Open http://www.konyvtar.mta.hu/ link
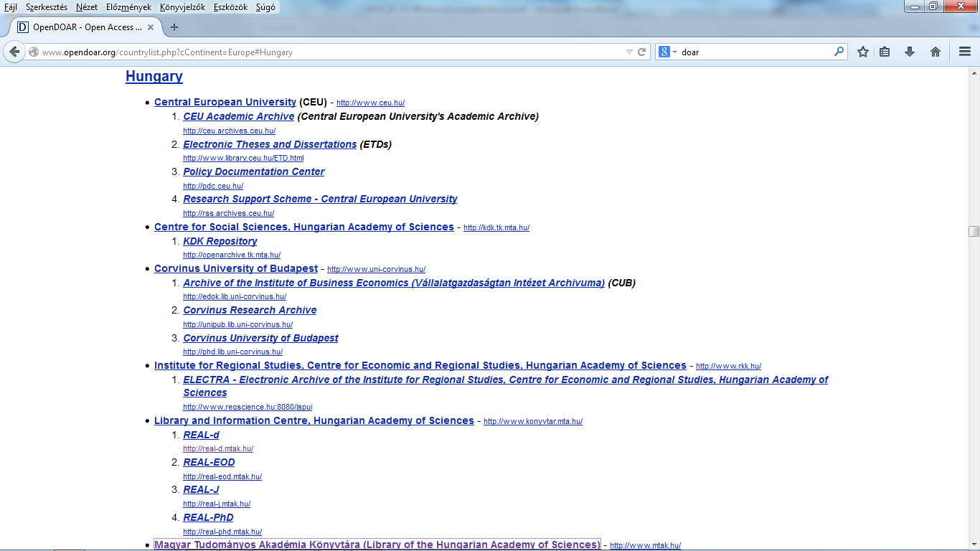Viewport: 980px width, 551px height. point(533,421)
